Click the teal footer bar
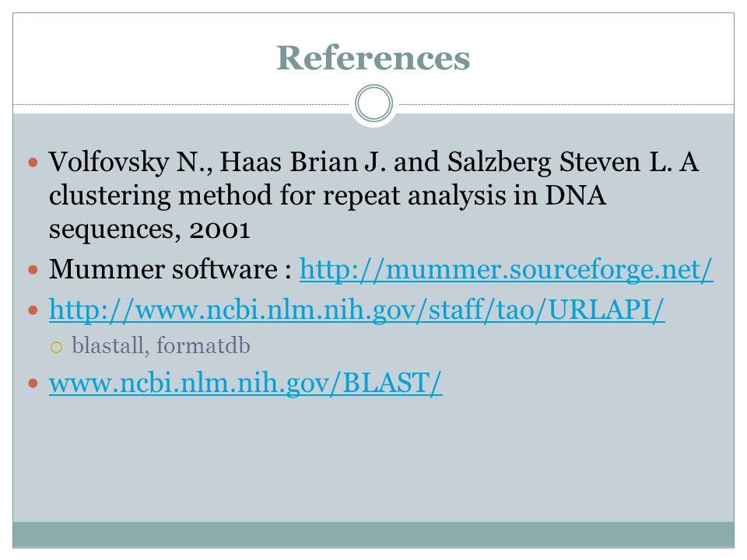Screen dimensions: 747x560 pyautogui.click(x=373, y=534)
